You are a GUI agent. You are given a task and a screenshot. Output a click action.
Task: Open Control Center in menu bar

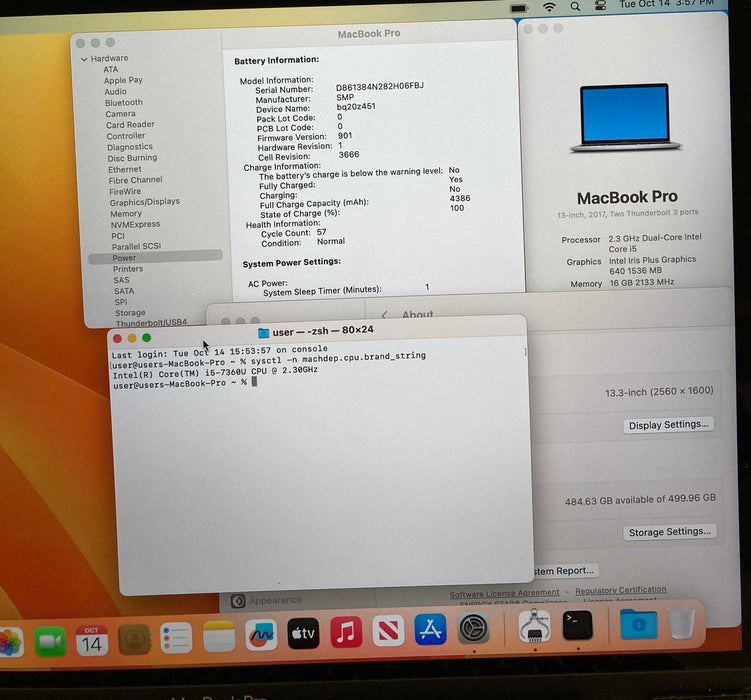(x=601, y=5)
